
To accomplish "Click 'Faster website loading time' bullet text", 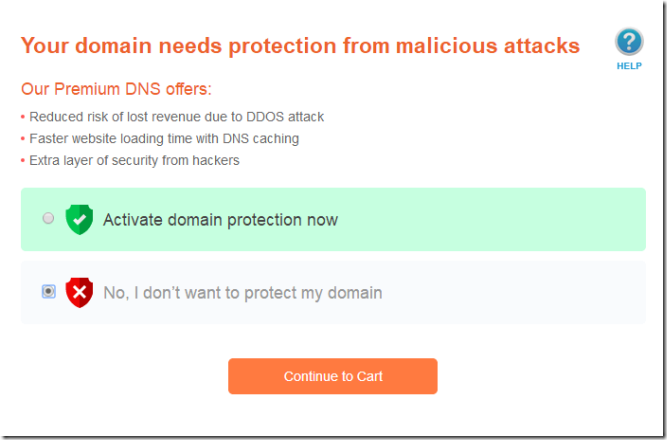I will (164, 139).
